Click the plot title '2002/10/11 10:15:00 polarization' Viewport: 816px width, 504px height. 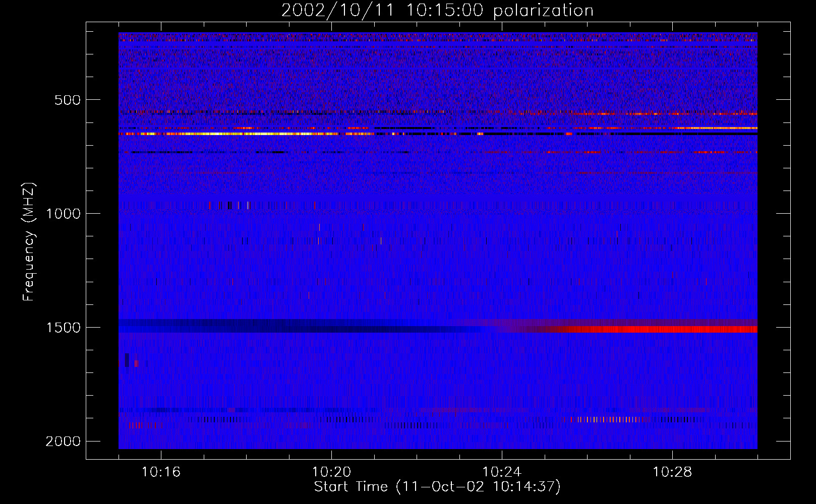[437, 11]
